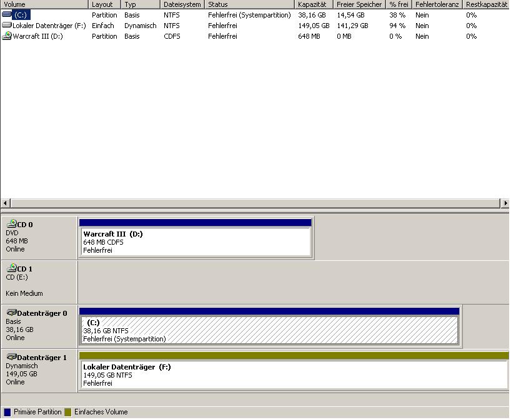Click the CD 1 drive icon
Image resolution: width=511 pixels, height=420 pixels.
point(11,268)
